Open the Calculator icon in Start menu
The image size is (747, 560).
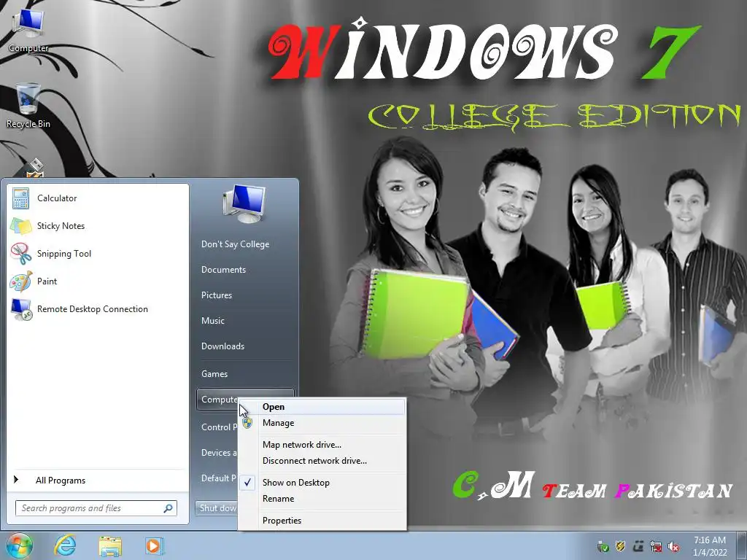[x=20, y=198]
